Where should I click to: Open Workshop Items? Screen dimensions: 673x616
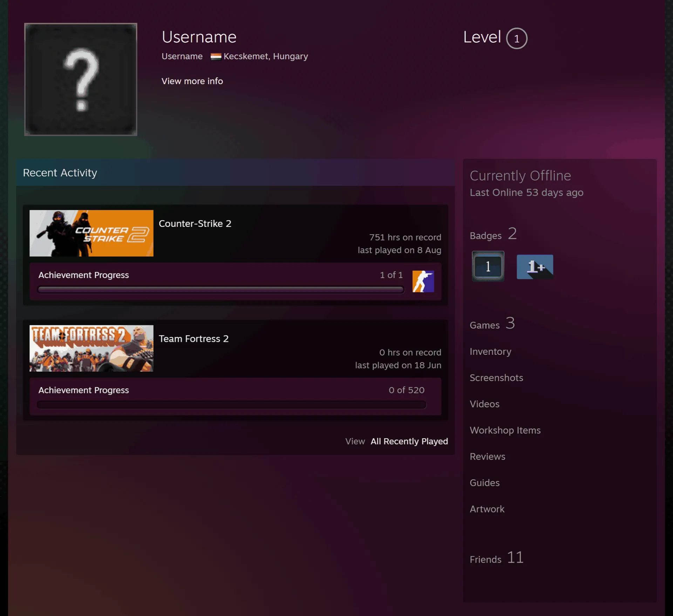(x=505, y=430)
